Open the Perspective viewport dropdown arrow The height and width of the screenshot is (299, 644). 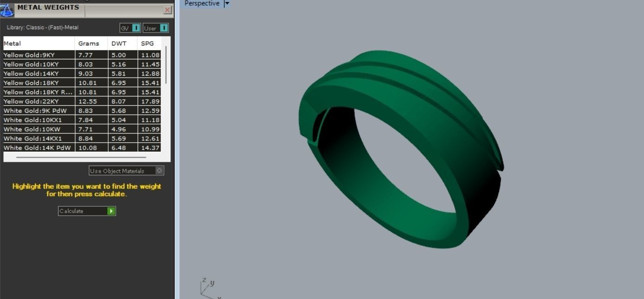coord(227,4)
